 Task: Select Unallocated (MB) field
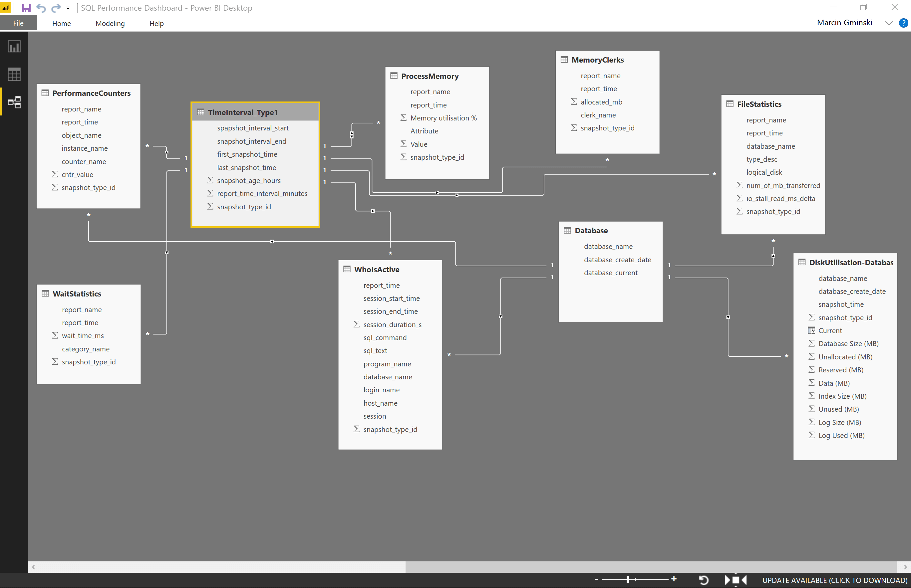pos(845,357)
